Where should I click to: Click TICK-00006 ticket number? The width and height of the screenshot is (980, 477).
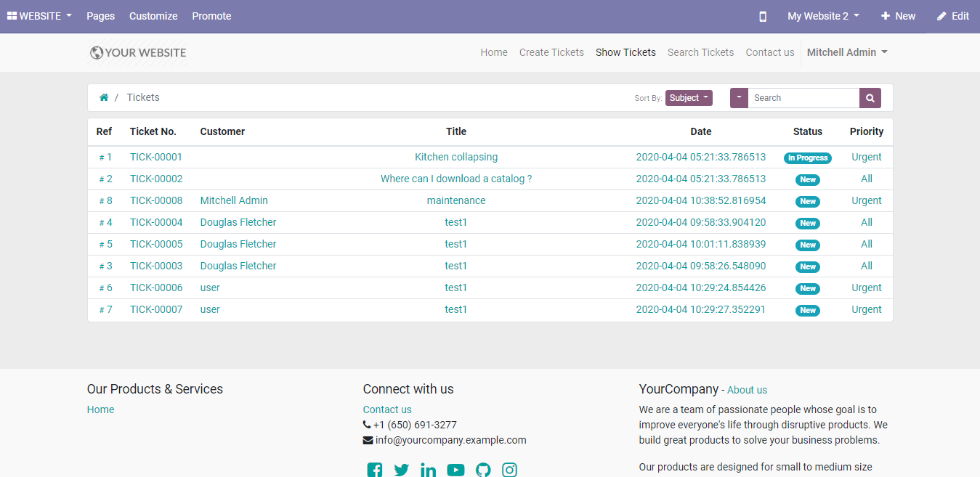(156, 288)
